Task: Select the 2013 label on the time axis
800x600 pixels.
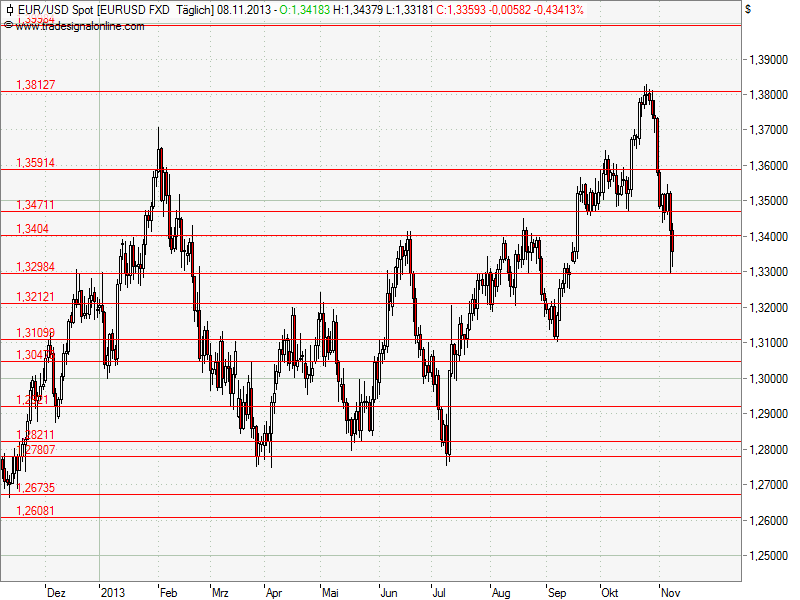Action: (x=113, y=592)
